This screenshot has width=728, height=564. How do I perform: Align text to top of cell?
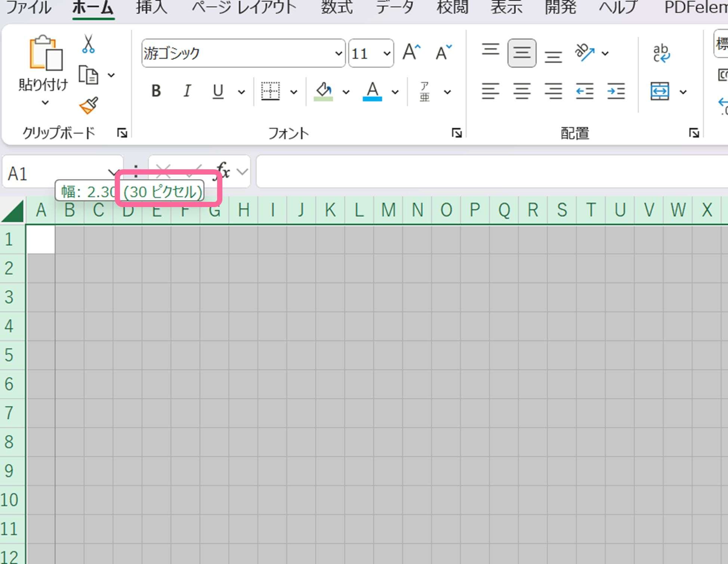pos(491,49)
